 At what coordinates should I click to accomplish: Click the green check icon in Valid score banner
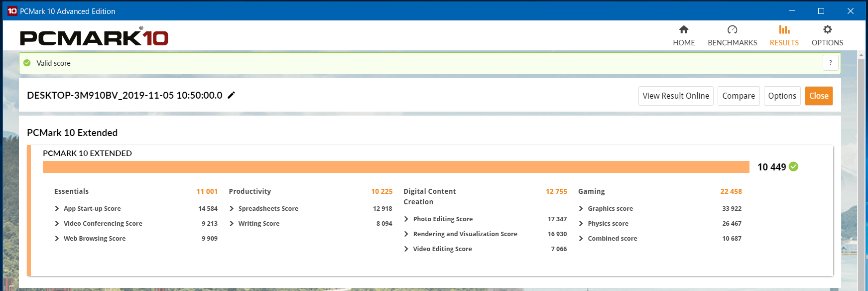click(x=27, y=63)
